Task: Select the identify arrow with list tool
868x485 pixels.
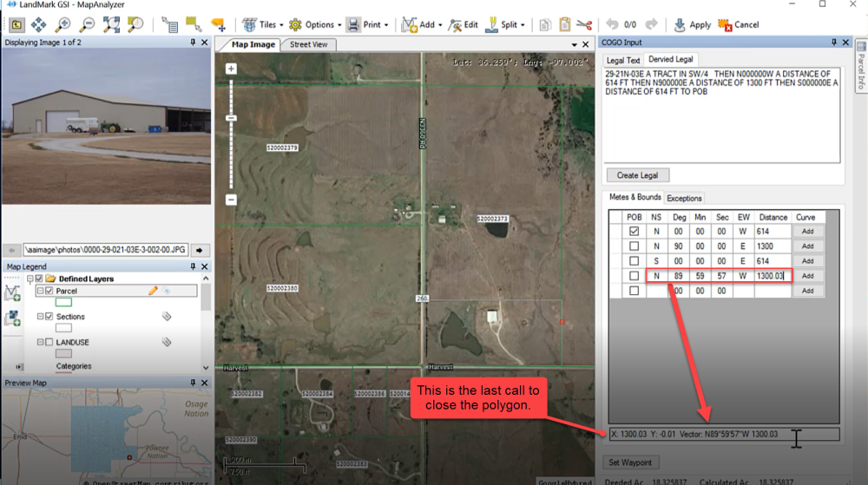Action: [x=169, y=24]
